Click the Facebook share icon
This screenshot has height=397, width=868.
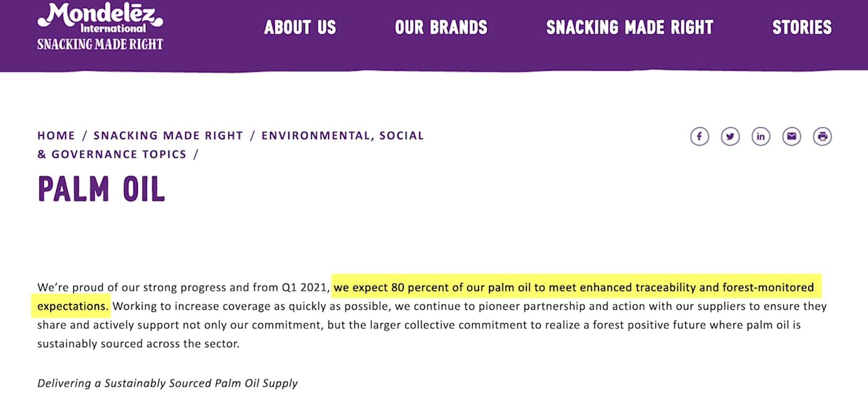coord(699,136)
